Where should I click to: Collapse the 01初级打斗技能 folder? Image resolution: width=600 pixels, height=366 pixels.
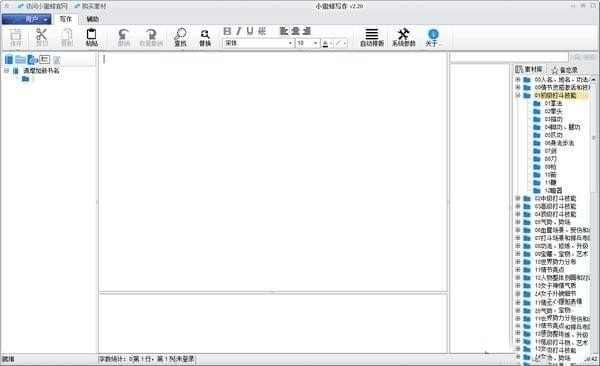[x=518, y=95]
